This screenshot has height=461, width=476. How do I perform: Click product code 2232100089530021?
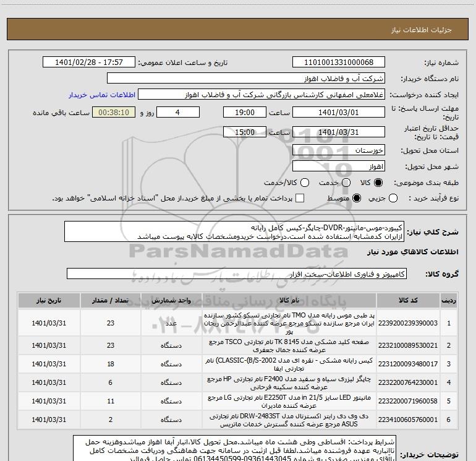coord(408,345)
